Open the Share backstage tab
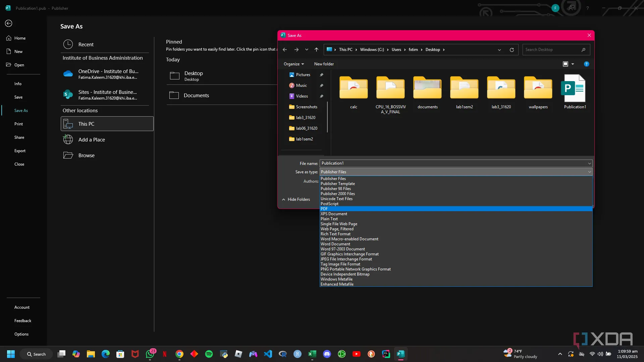Viewport: 644px width, 362px height. [x=19, y=137]
